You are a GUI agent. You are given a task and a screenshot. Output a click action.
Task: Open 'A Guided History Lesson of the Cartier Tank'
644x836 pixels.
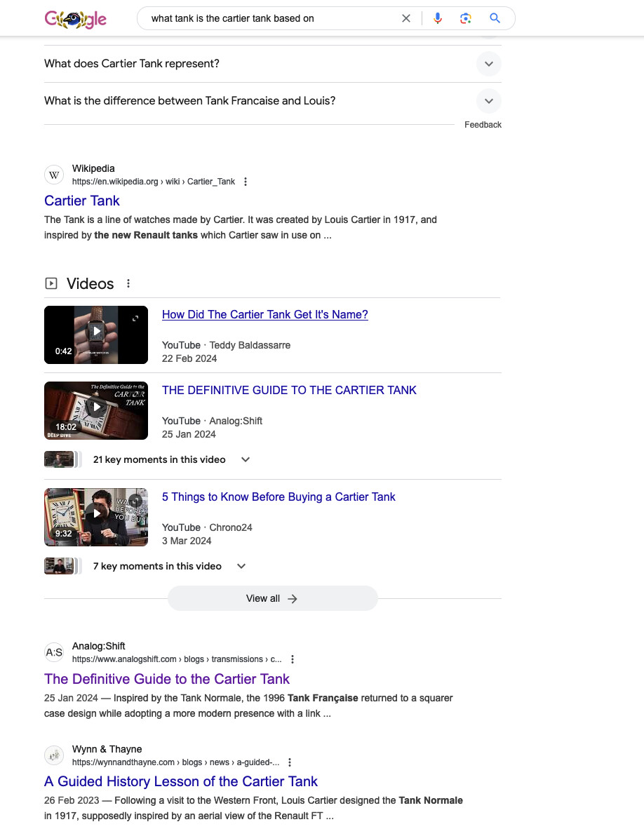point(181,781)
